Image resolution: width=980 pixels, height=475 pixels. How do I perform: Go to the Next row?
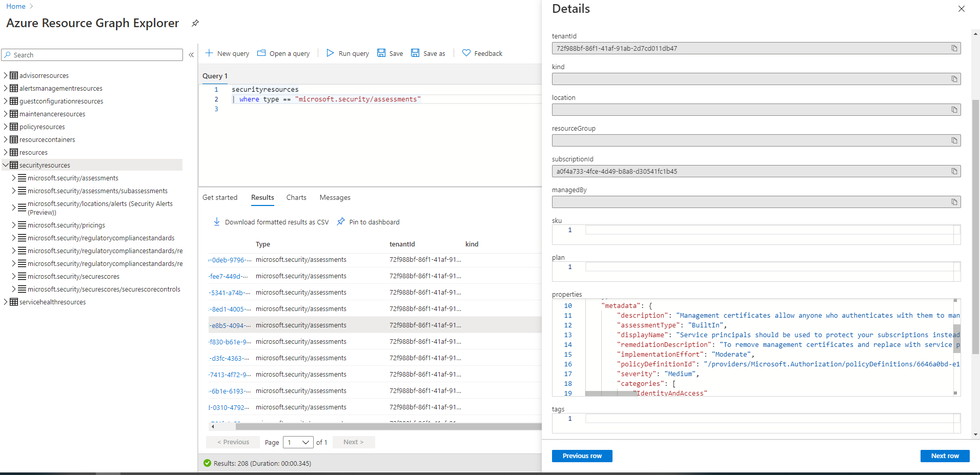point(944,456)
